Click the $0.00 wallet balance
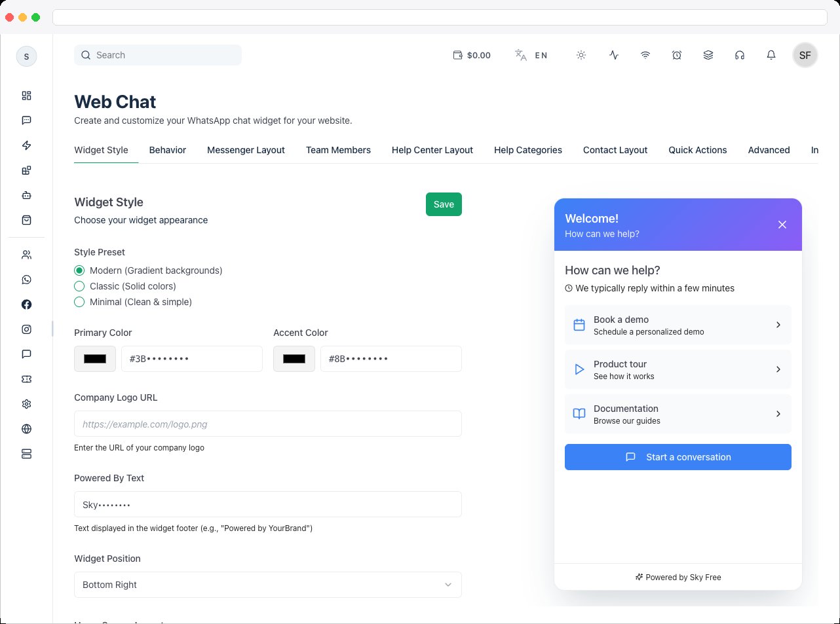This screenshot has width=840, height=624. click(472, 55)
